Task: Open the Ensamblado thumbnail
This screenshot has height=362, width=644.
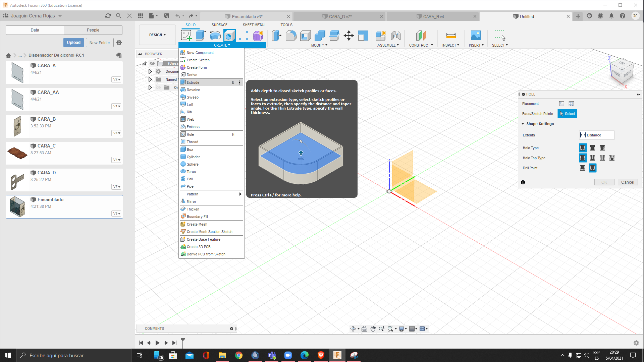Action: 17,206
